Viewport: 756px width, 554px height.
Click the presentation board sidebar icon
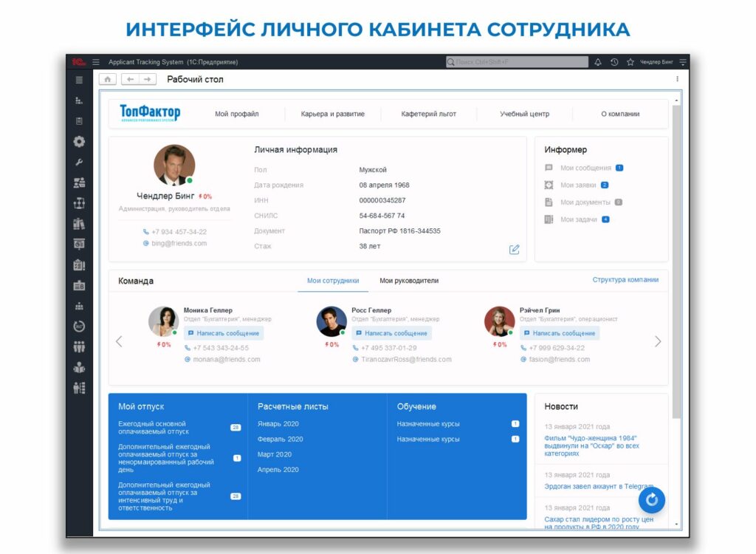79,244
